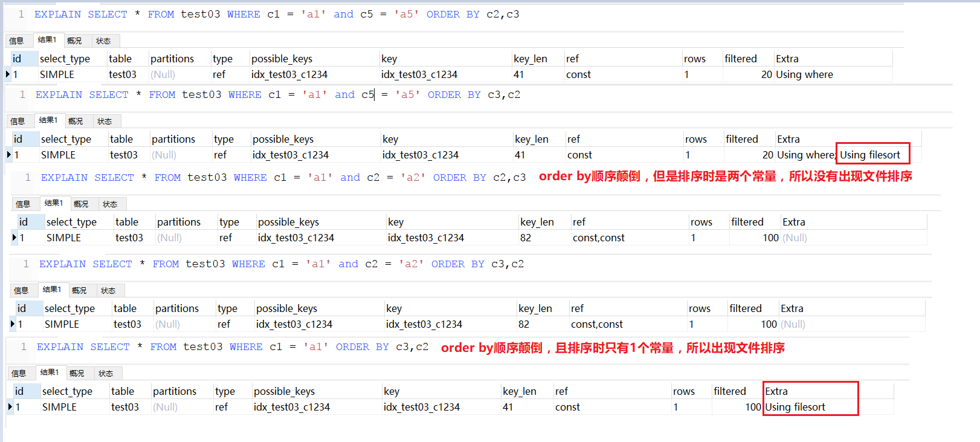Switch to 概况 tab in second result panel
Viewport: 980px width, 442px height.
point(76,122)
